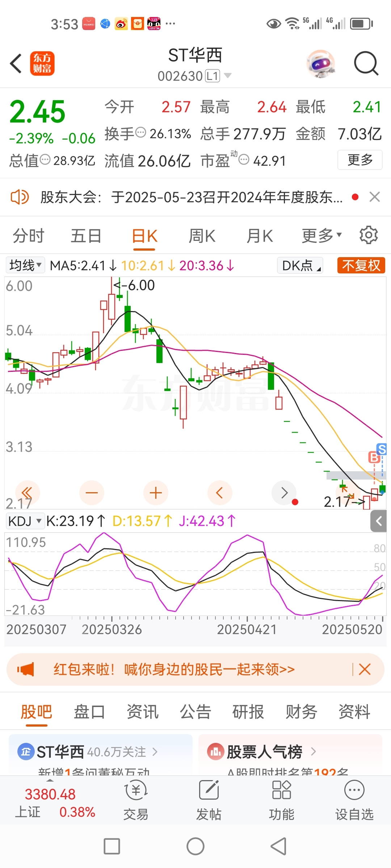Tap the right arrow chart scroll button

[284, 493]
